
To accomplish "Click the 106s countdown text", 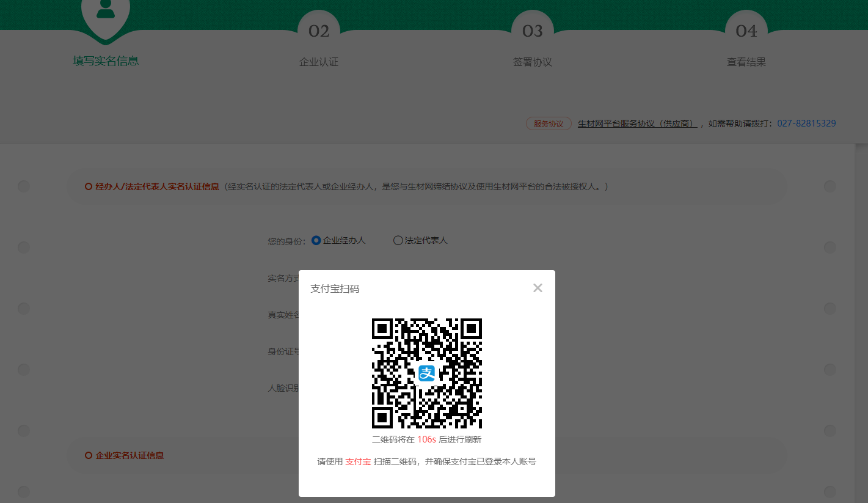I will 426,440.
